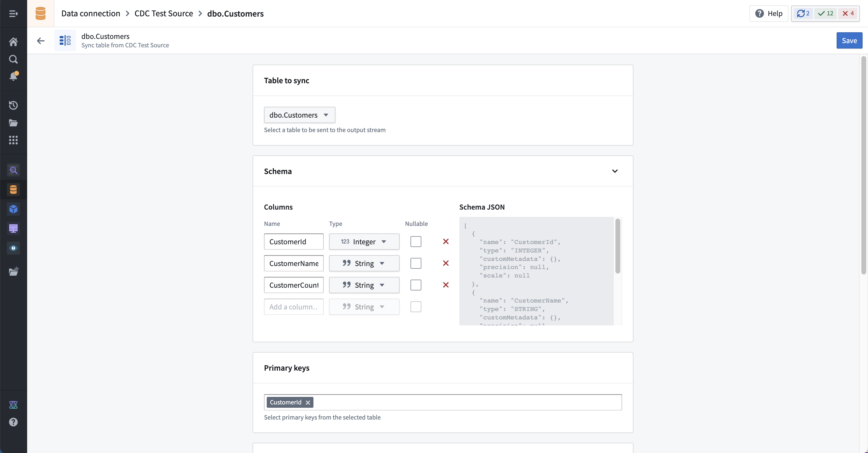This screenshot has width=868, height=453.
Task: Open type dropdown in Add a column row
Action: 364,307
